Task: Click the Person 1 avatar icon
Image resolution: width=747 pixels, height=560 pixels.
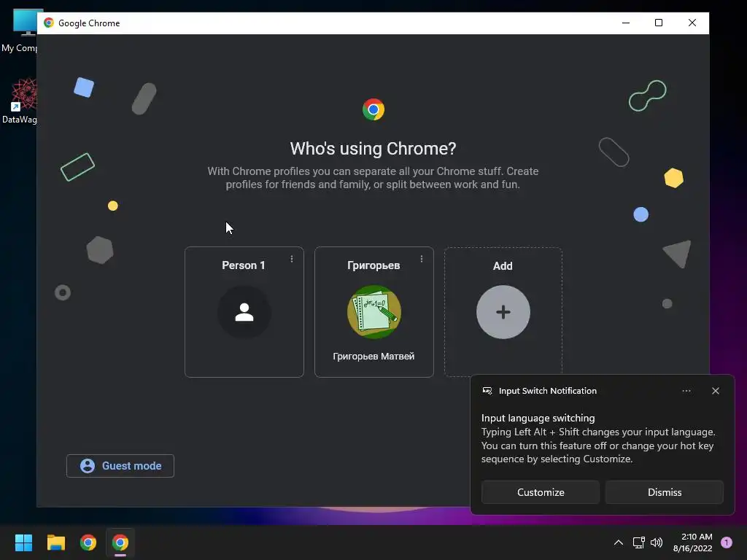Action: 244,312
